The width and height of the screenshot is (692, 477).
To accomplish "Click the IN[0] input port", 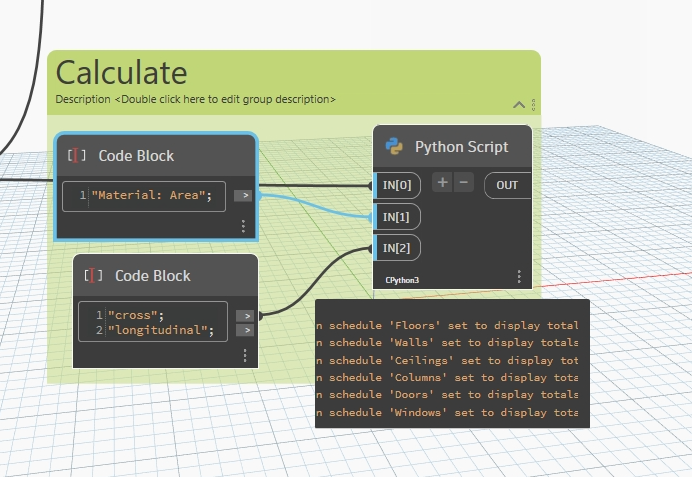I will click(x=397, y=185).
